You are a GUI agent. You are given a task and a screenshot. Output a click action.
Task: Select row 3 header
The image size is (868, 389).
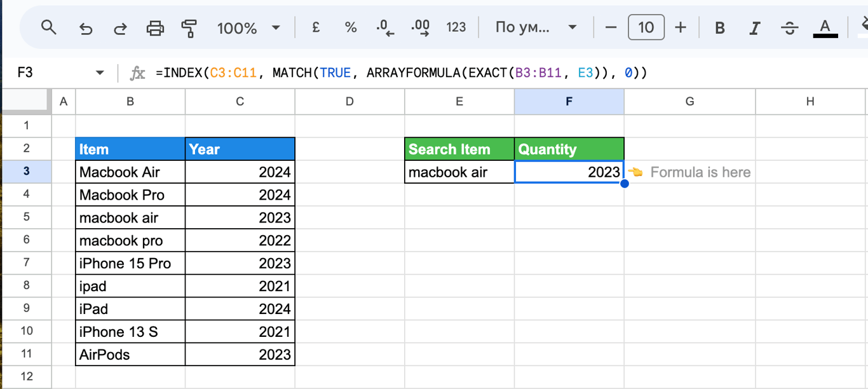pos(26,172)
